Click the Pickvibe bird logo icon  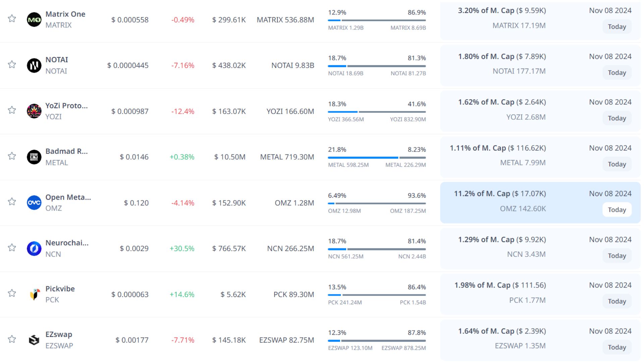[34, 294]
